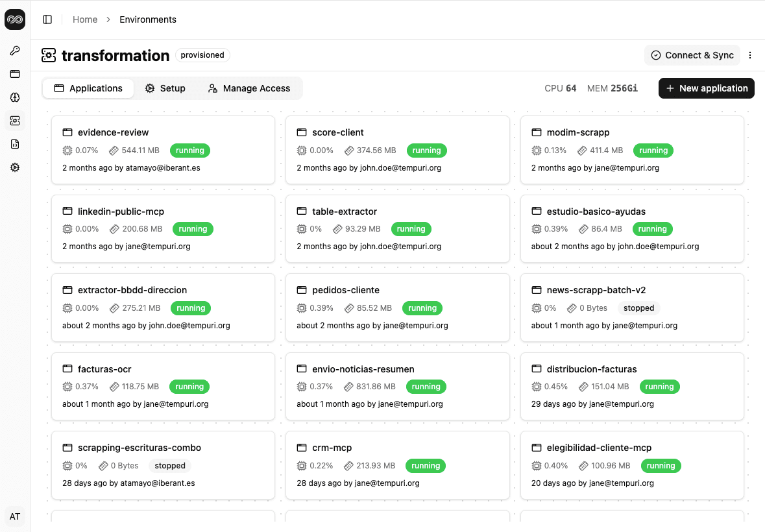Click Connect & Sync
Viewport: 765px width, 532px height.
click(x=692, y=55)
